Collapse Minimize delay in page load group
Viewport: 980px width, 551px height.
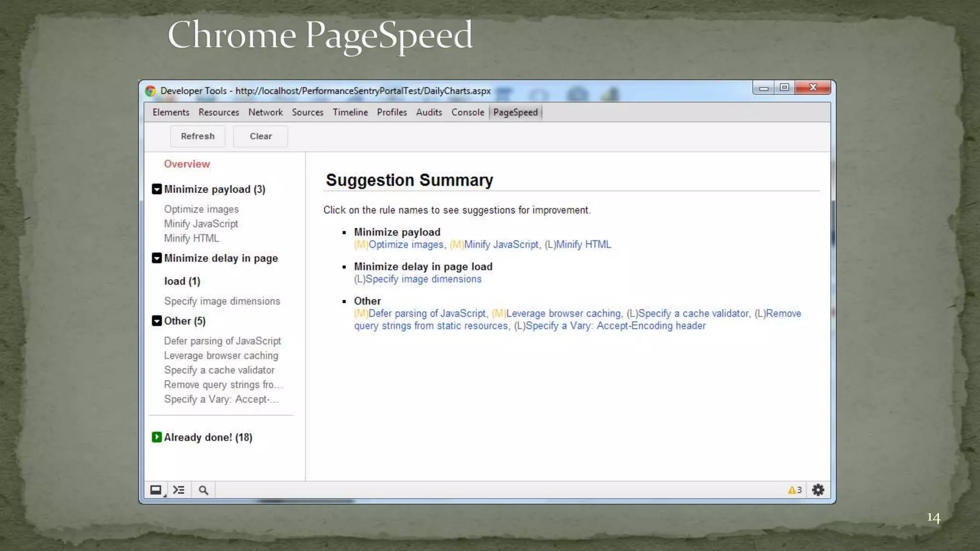pyautogui.click(x=157, y=258)
